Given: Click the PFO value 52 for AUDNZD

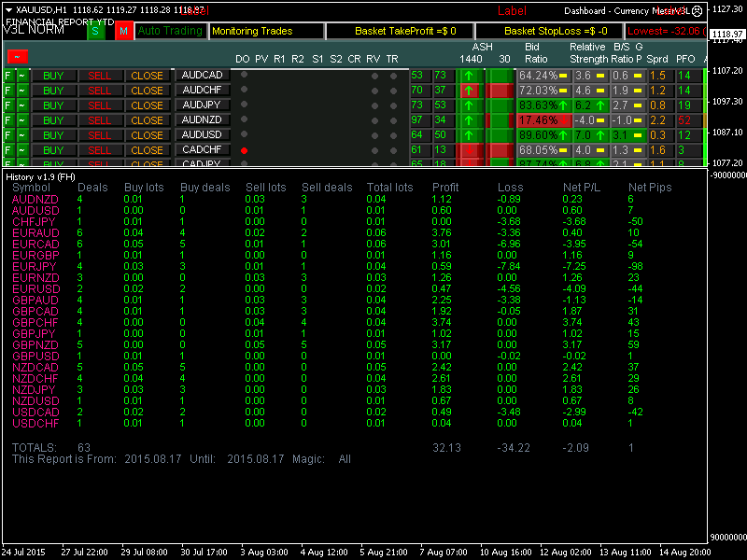Looking at the screenshot, I should coord(684,120).
